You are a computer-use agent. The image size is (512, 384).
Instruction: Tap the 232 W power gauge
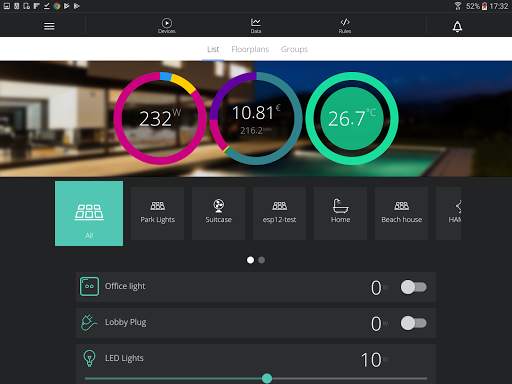160,118
